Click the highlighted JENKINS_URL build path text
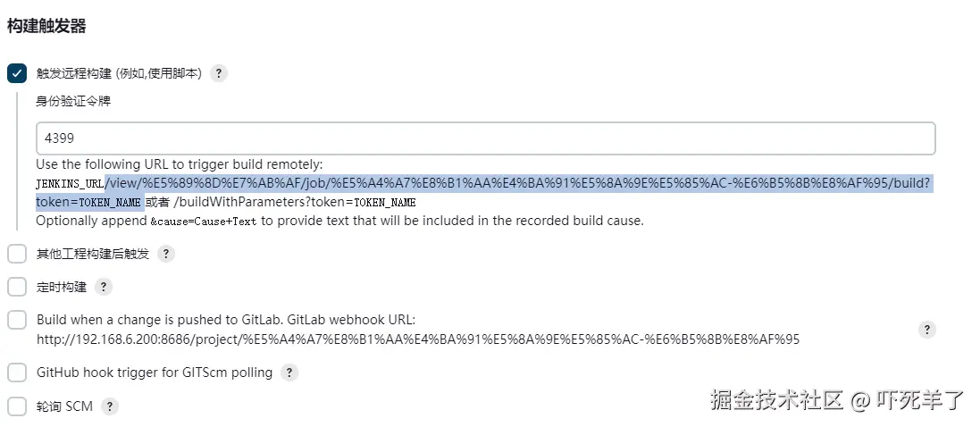Screen dimensions: 980x427 coord(518,183)
